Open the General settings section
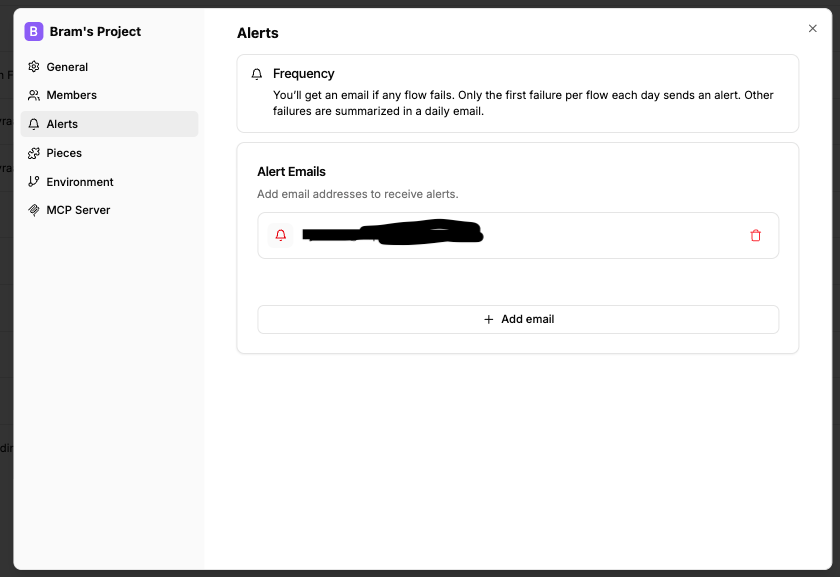840x577 pixels. [x=67, y=67]
